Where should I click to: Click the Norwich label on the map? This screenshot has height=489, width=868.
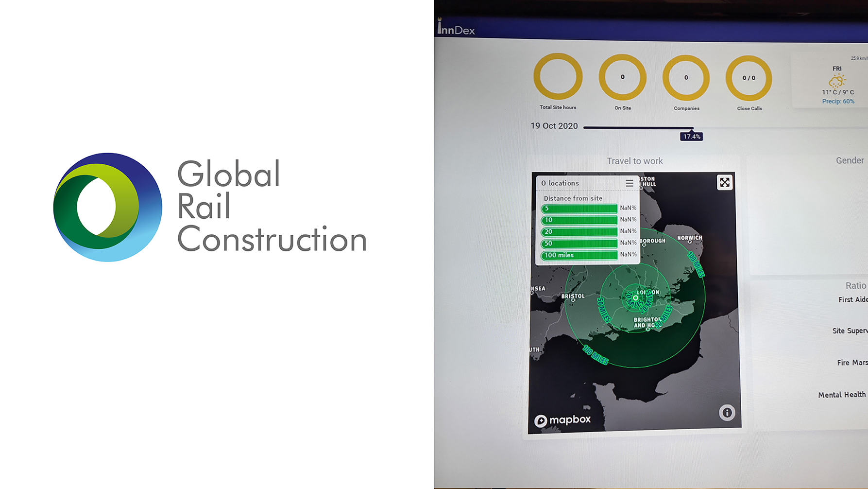pyautogui.click(x=690, y=238)
